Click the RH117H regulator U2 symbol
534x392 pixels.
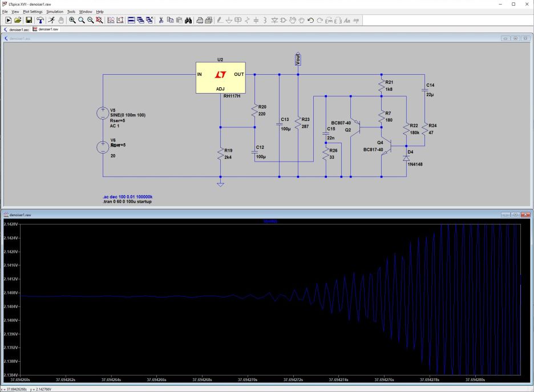(x=221, y=78)
